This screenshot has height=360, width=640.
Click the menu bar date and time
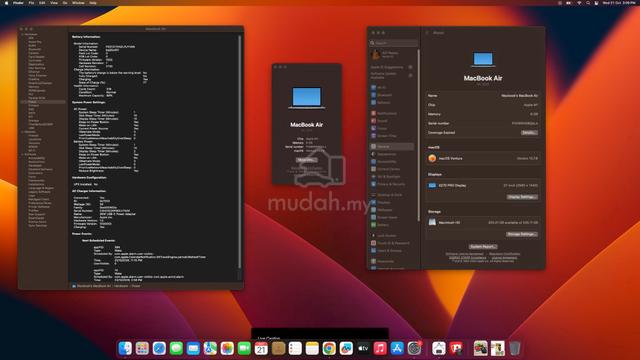coord(619,3)
